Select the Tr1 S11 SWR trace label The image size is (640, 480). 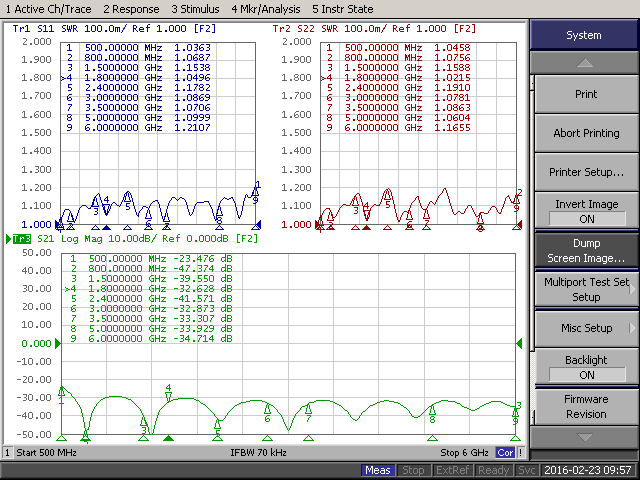114,29
